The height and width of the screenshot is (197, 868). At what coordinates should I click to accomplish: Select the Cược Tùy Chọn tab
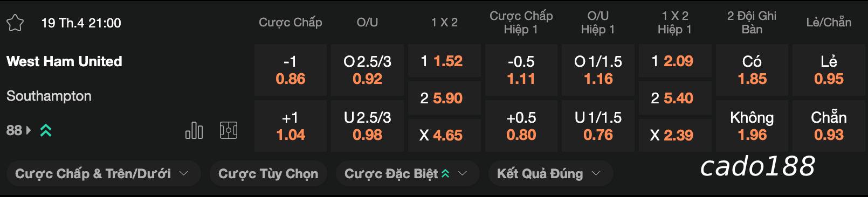pyautogui.click(x=268, y=174)
